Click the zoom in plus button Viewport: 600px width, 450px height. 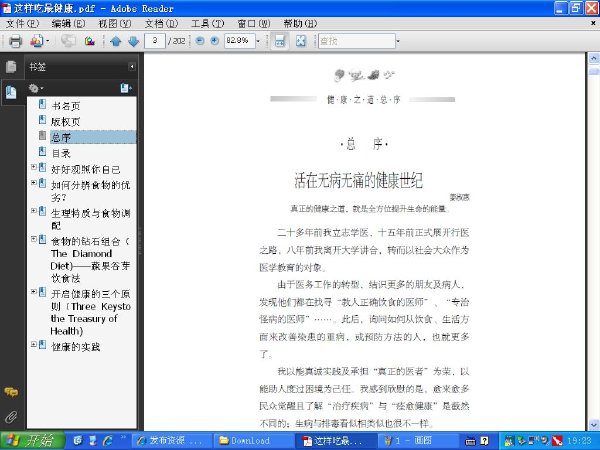coord(215,41)
